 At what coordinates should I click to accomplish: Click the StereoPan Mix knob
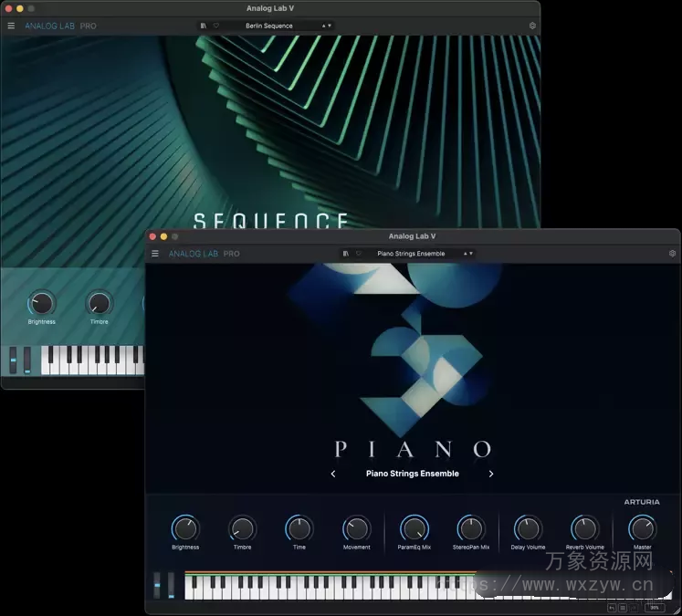471,528
